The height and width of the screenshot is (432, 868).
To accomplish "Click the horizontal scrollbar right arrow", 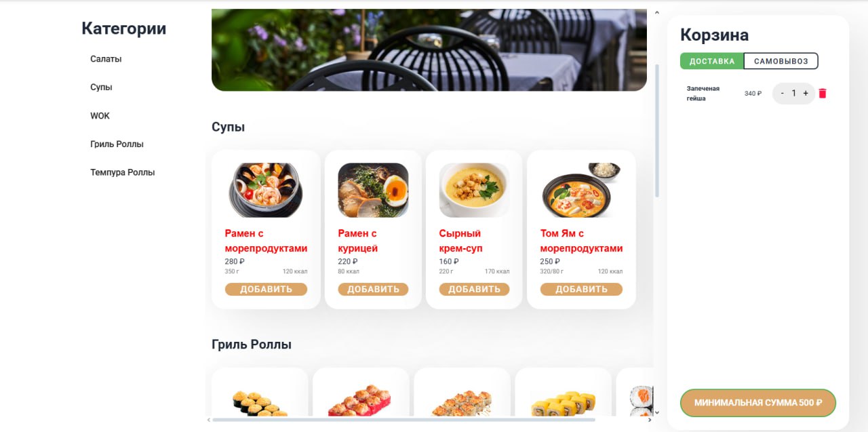I will (649, 420).
